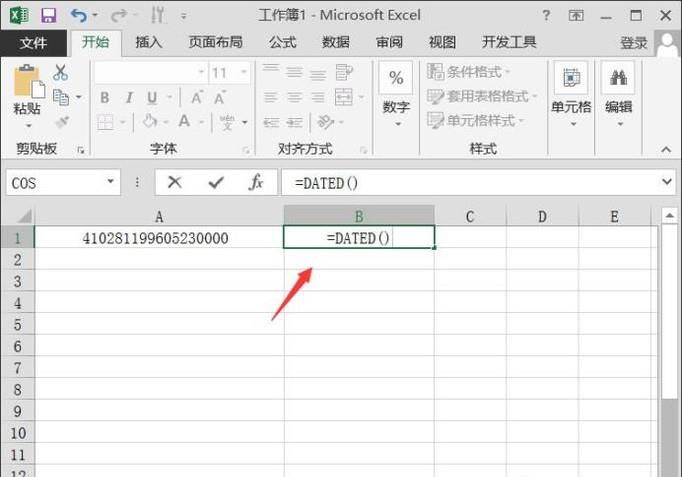Image resolution: width=682 pixels, height=477 pixels.
Task: Click the Borders icon
Action: (x=105, y=122)
